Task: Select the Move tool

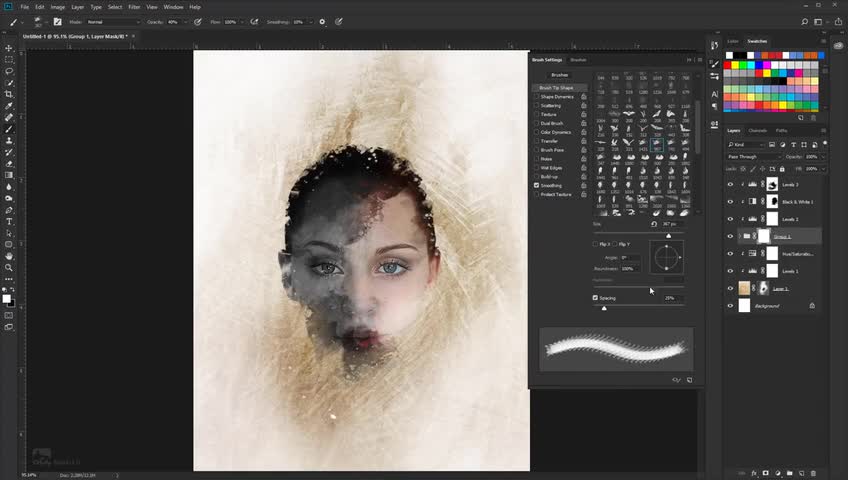Action: point(9,48)
